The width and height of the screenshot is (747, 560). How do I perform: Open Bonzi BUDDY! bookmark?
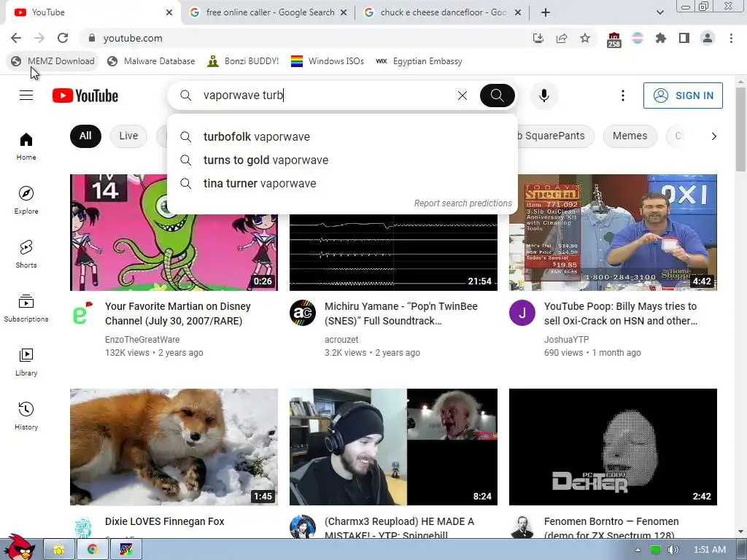pos(243,61)
